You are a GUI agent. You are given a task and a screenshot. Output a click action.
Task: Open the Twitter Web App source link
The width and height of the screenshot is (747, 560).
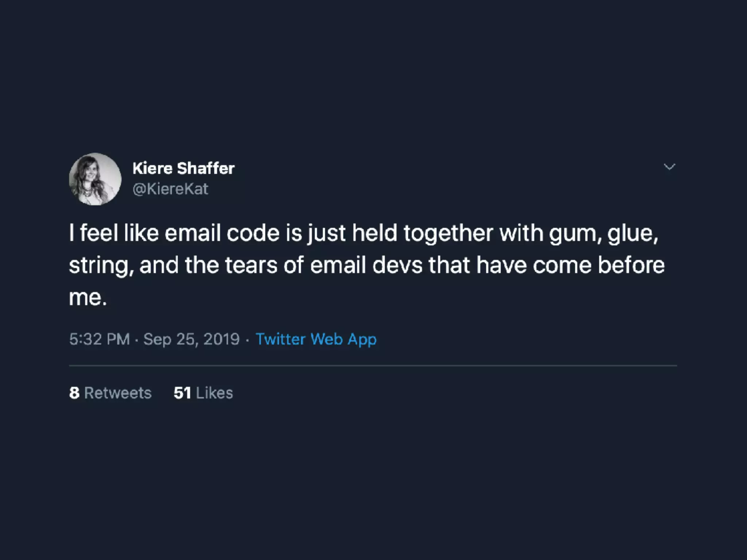coord(316,339)
